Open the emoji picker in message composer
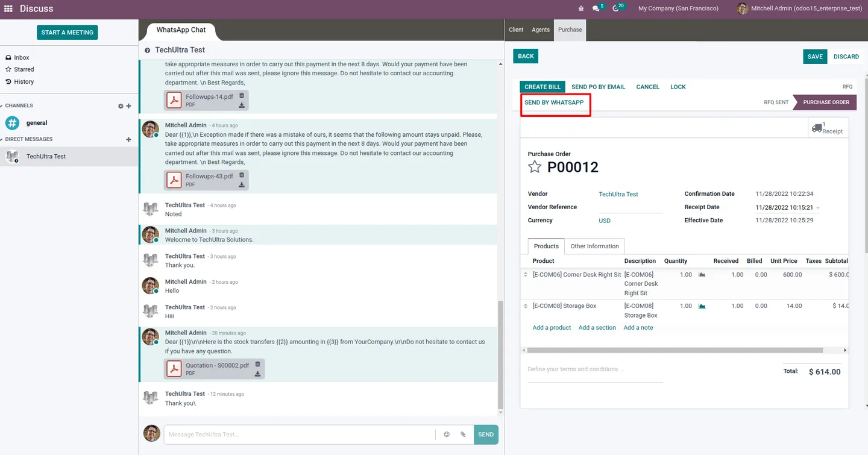 [447, 435]
